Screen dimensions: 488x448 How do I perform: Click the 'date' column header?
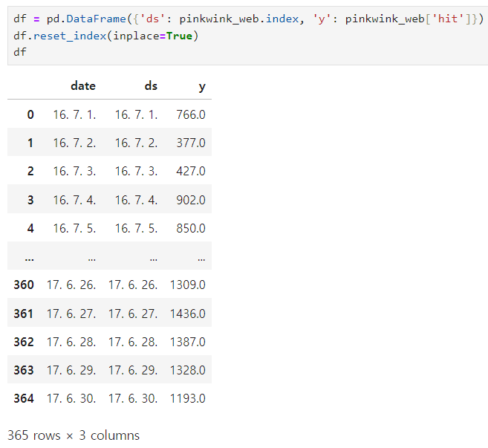[x=83, y=86]
